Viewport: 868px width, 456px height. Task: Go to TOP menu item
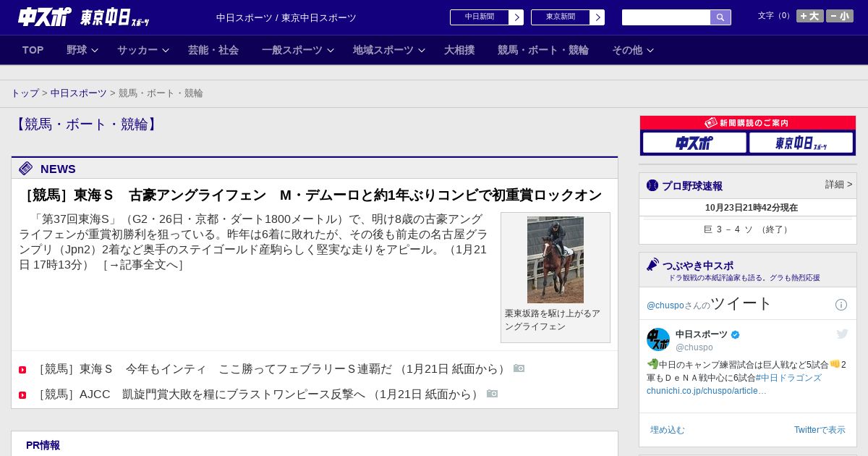click(33, 50)
